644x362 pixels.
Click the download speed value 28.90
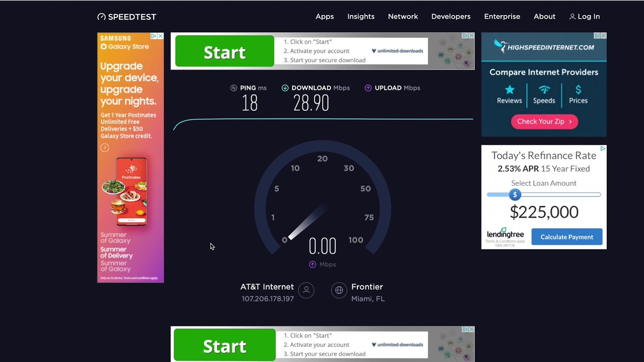pyautogui.click(x=311, y=103)
